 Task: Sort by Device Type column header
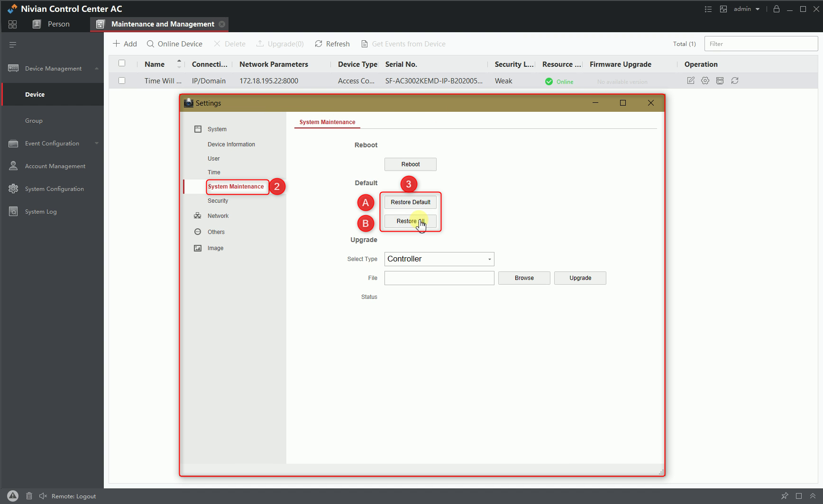coord(357,64)
